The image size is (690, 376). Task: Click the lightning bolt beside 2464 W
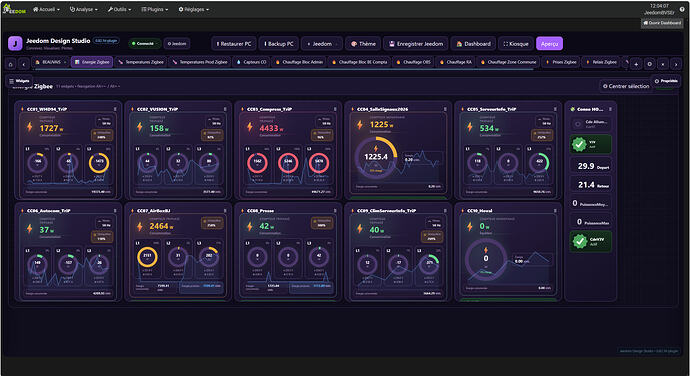point(139,226)
